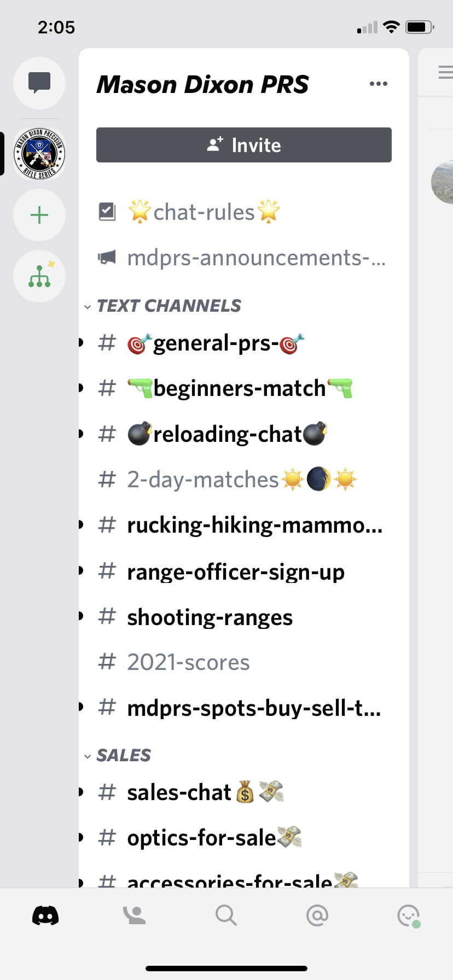Open the 2-day-matches channel
This screenshot has width=453, height=980.
coord(244,480)
